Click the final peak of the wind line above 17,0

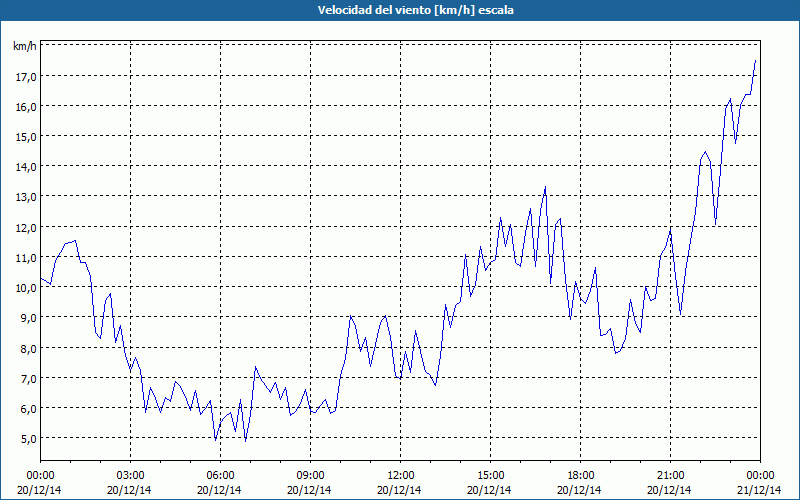coord(755,61)
